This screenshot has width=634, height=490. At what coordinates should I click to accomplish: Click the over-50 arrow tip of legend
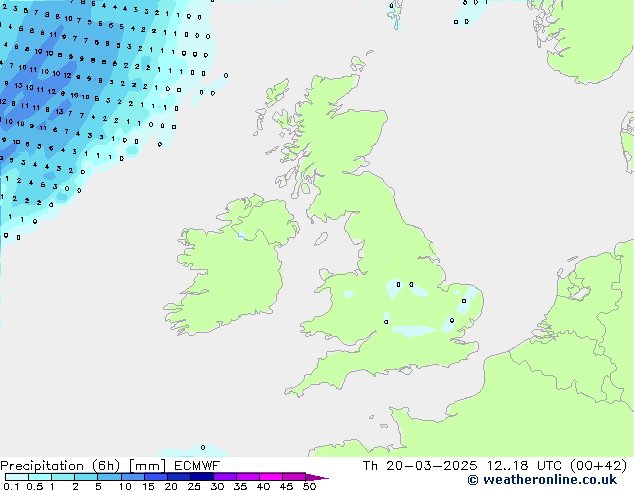point(317,477)
